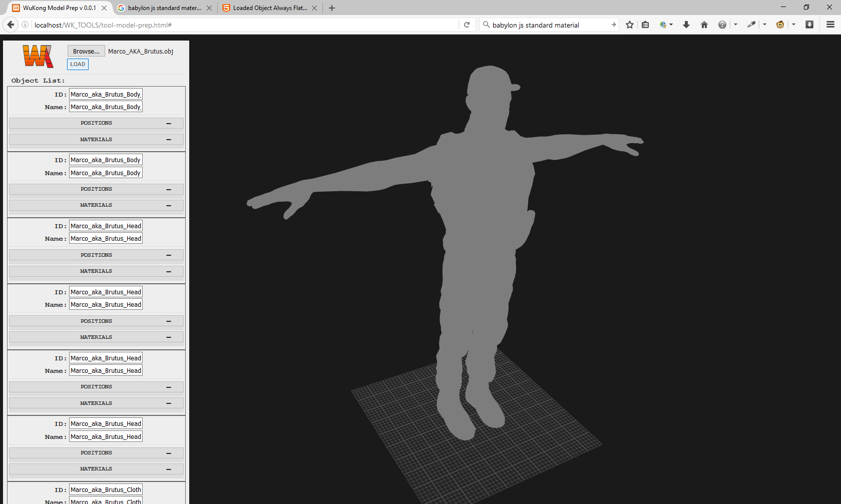
Task: Click the site information icon in address bar
Action: coord(25,25)
